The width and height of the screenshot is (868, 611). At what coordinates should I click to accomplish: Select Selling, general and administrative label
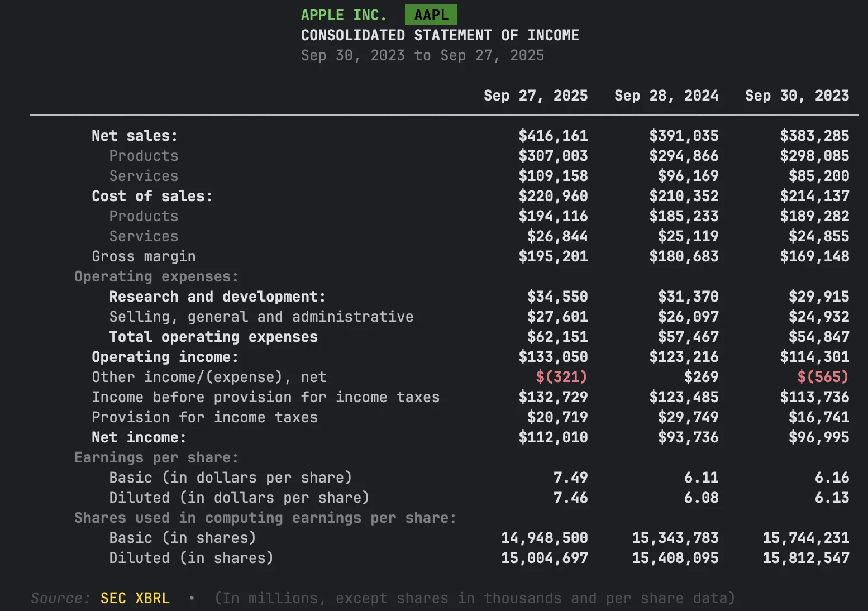click(261, 317)
